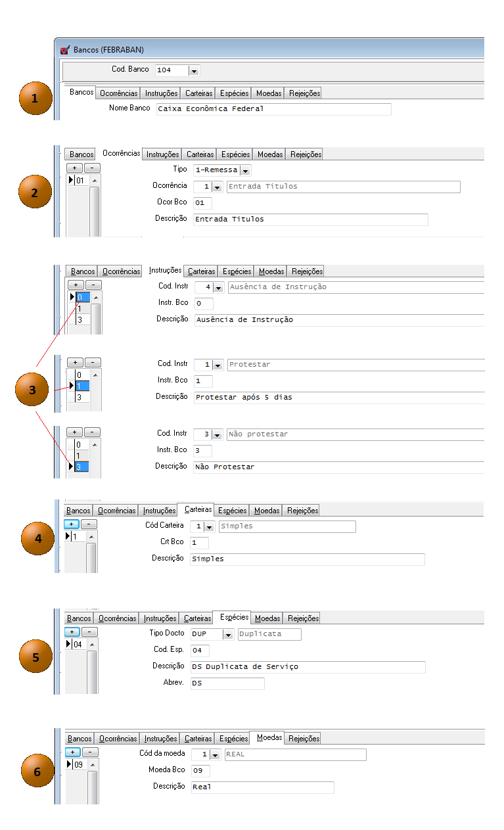504x830 pixels.
Task: Click the record pointer arrow beside row 01
Action: [x=70, y=180]
